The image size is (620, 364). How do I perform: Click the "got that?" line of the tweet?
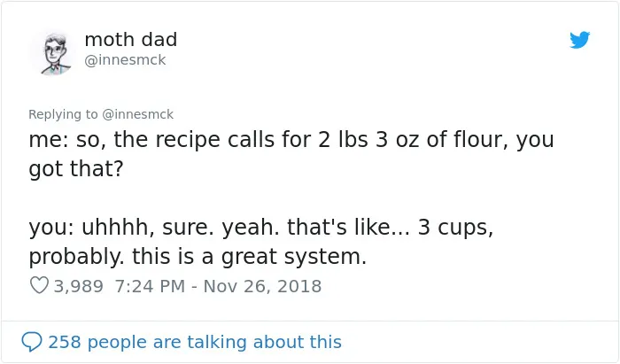click(76, 169)
